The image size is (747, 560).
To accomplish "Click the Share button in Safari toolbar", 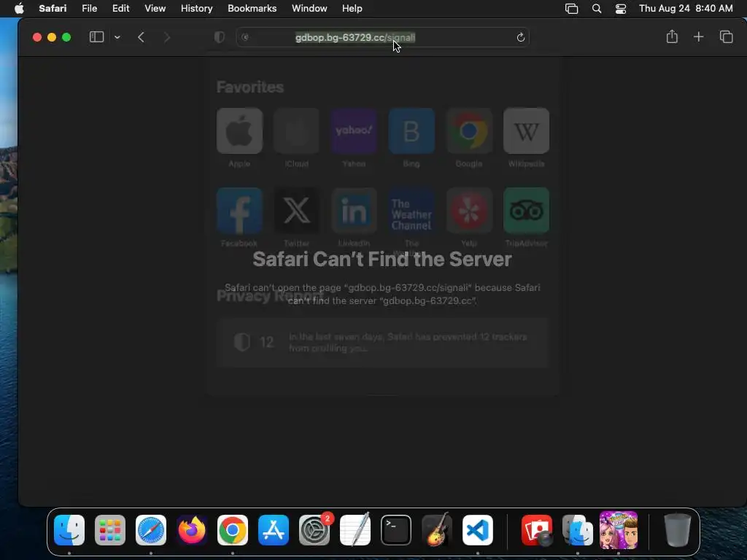I will coord(672,36).
